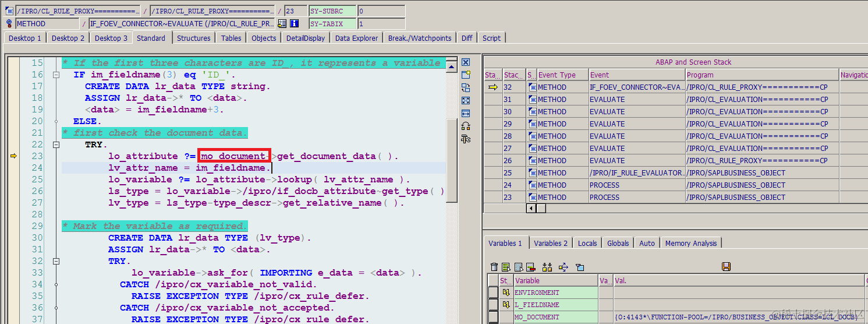
Task: Click the headphones services icon
Action: pos(466,126)
